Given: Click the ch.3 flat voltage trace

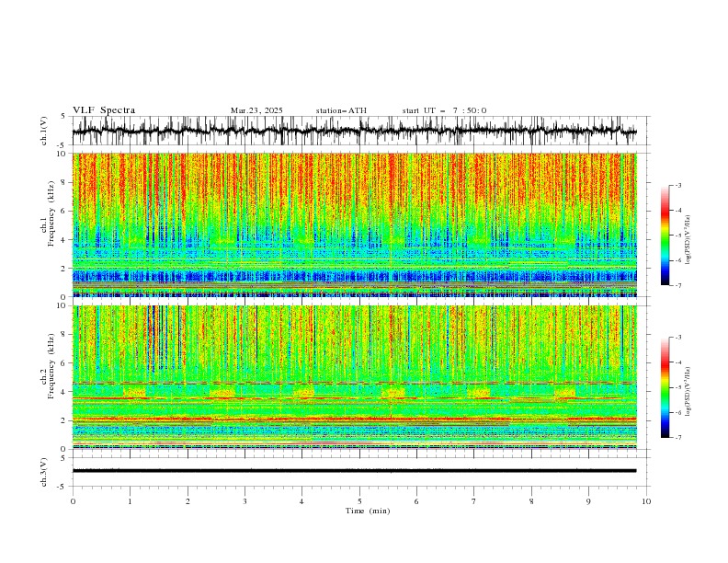Looking at the screenshot, I should tap(354, 471).
